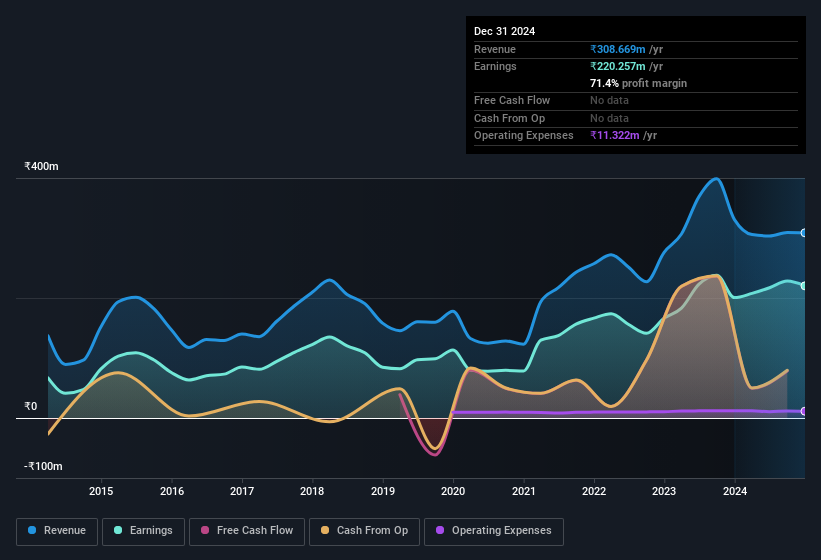
Task: Click the Cash From Op tooltip row label
Action: [509, 118]
